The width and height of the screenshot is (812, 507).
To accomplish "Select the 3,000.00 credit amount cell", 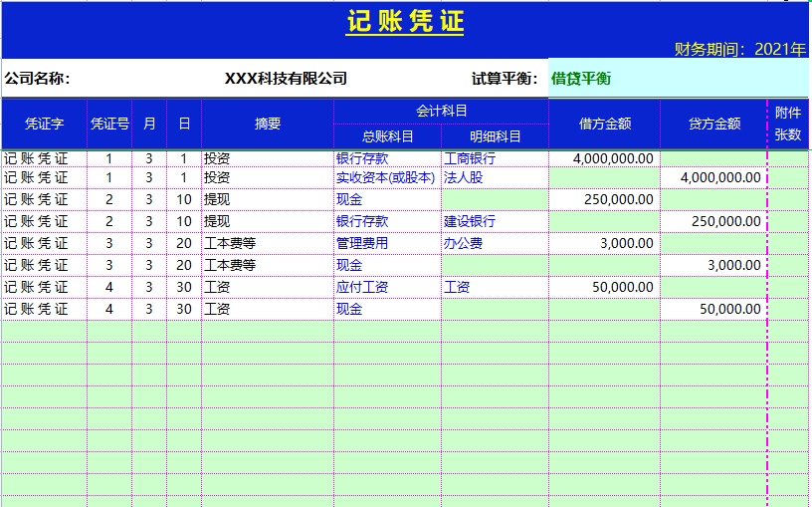I will click(x=714, y=265).
